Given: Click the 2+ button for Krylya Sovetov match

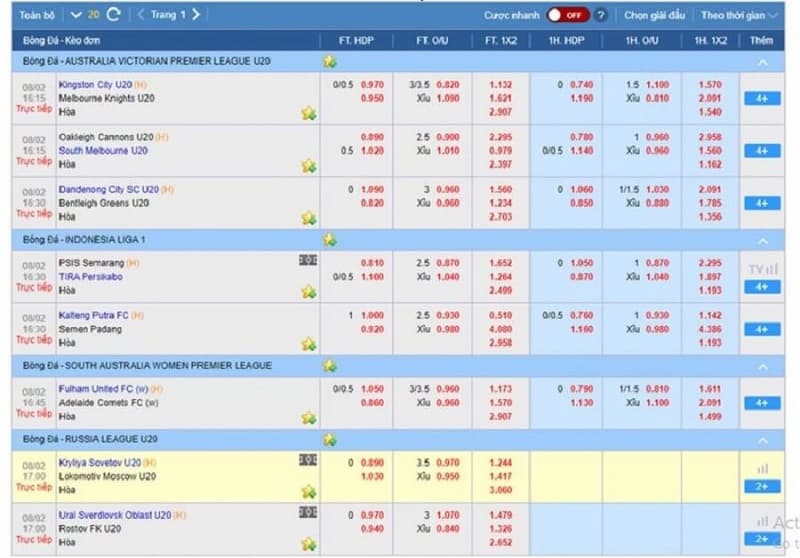Looking at the screenshot, I should tap(762, 486).
